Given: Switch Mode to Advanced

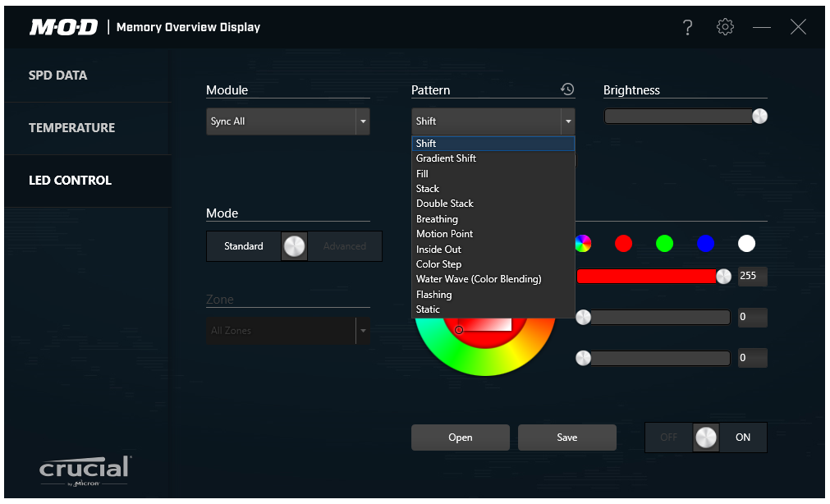Looking at the screenshot, I should [345, 246].
